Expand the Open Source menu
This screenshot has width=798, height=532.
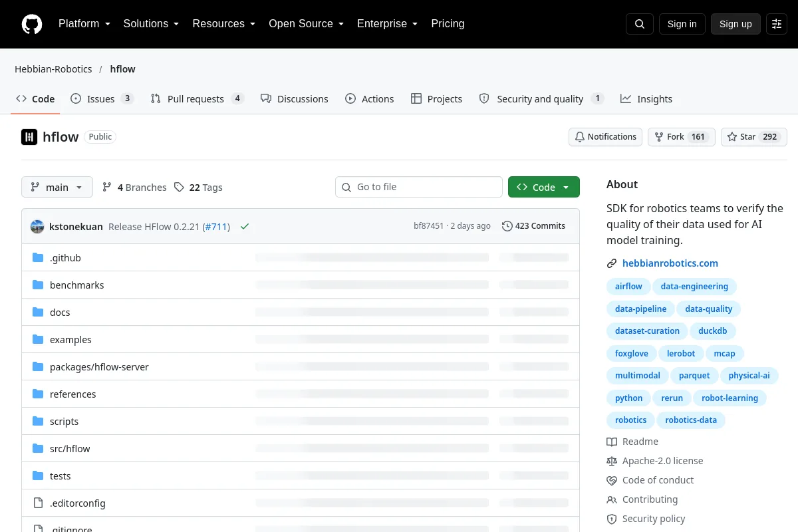pyautogui.click(x=306, y=24)
